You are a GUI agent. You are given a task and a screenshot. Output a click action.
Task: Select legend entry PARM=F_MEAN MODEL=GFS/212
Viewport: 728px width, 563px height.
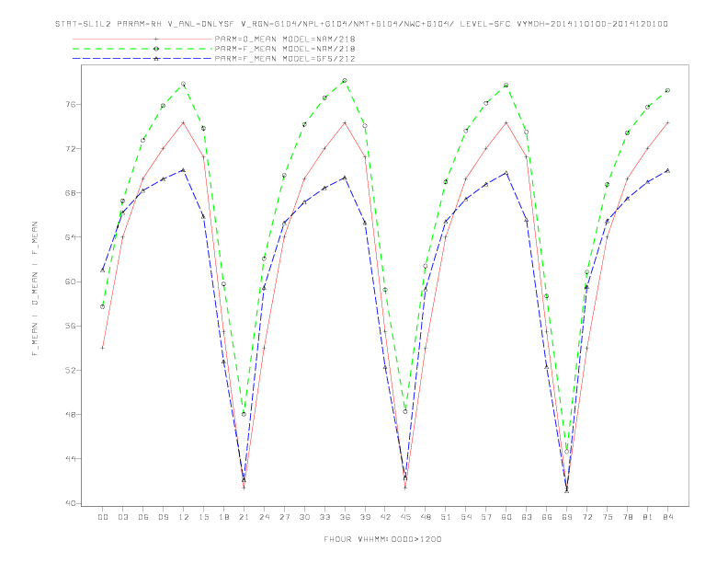[285, 59]
